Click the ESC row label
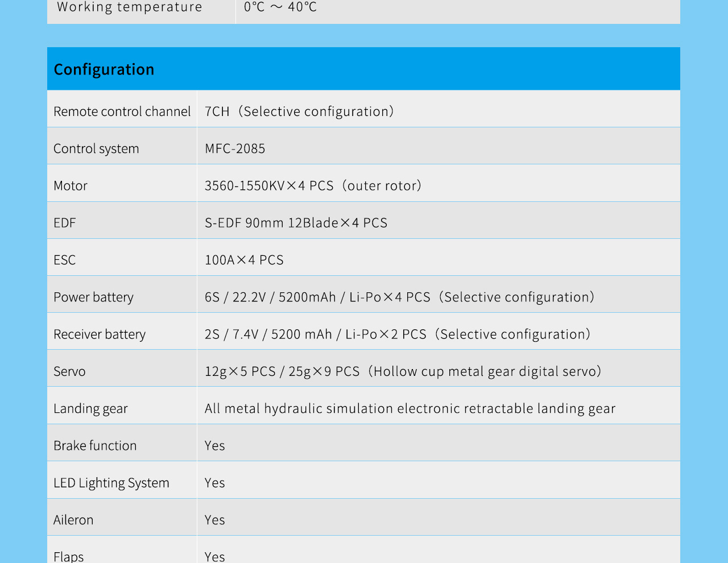The image size is (728, 563). coord(65,260)
